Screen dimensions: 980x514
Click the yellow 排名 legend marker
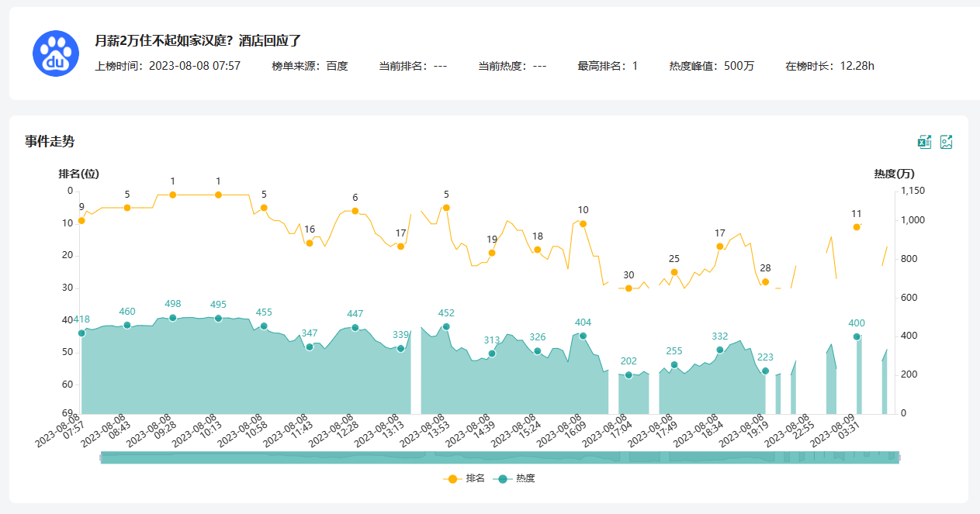pos(453,479)
